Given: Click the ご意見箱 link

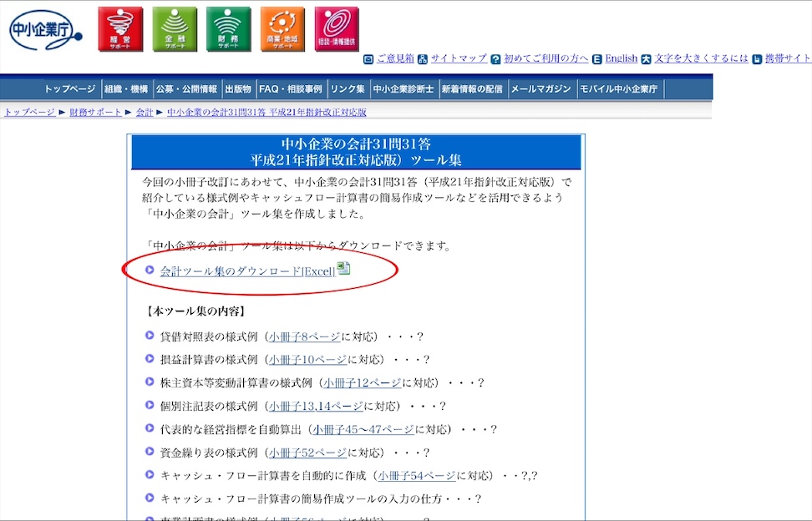Looking at the screenshot, I should tap(394, 58).
